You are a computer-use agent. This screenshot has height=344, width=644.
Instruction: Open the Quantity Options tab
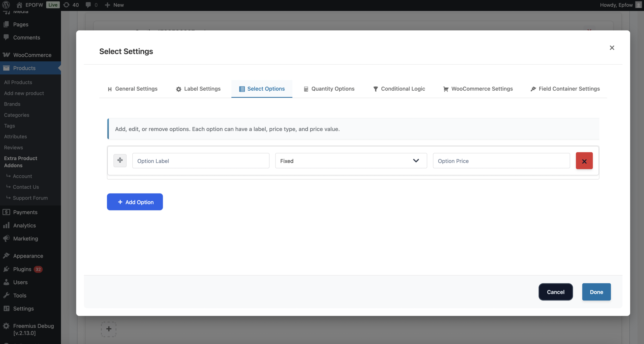pos(329,89)
